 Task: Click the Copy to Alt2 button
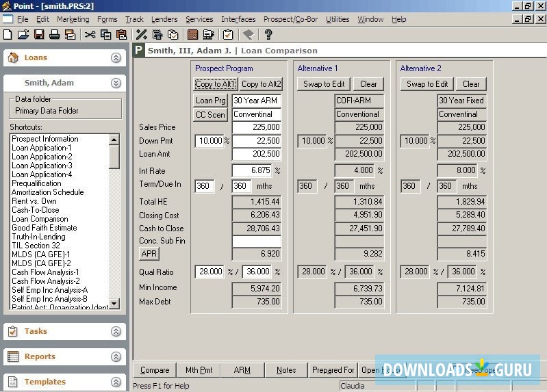(262, 84)
